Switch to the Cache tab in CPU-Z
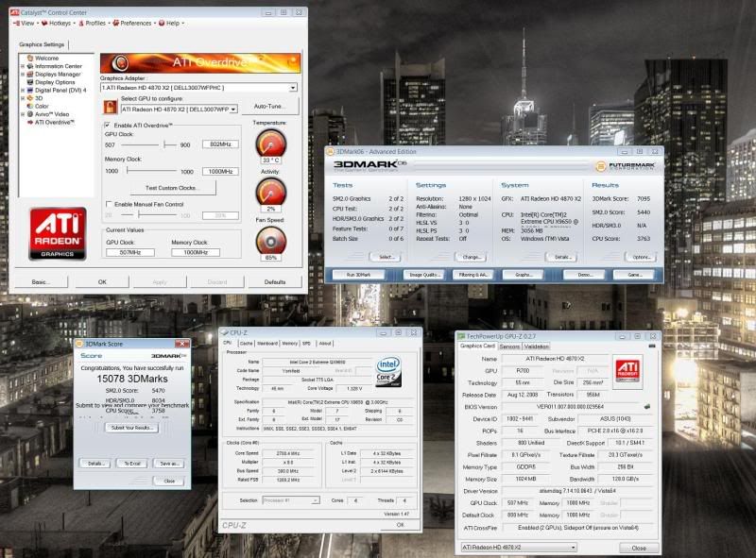The width and height of the screenshot is (756, 558). [x=246, y=344]
